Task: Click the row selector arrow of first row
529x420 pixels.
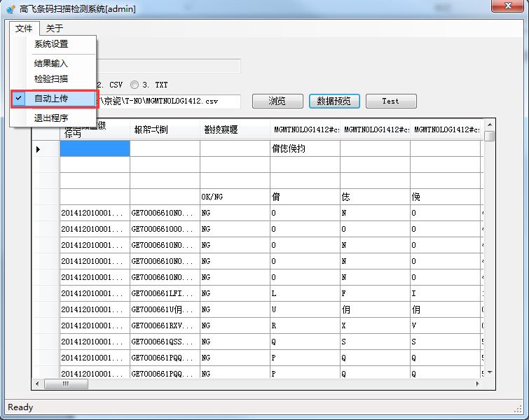Action: click(38, 148)
